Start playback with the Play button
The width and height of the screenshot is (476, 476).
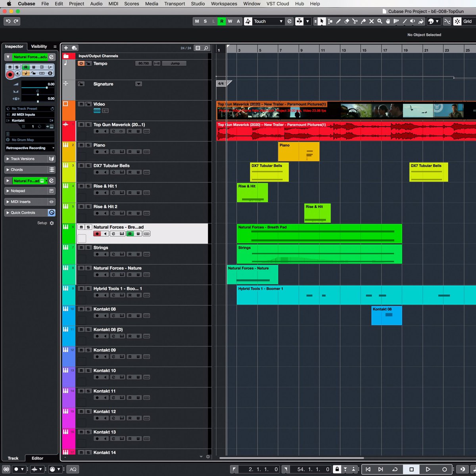point(428,469)
